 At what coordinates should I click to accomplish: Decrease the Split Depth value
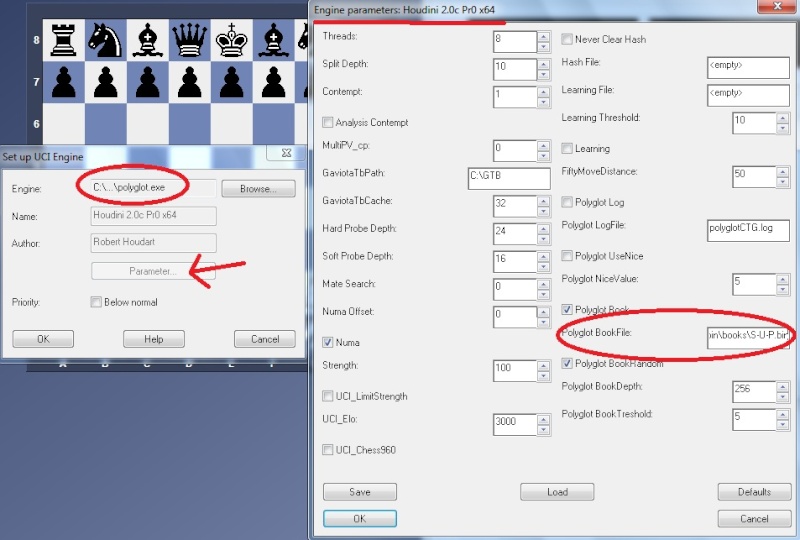tap(544, 75)
